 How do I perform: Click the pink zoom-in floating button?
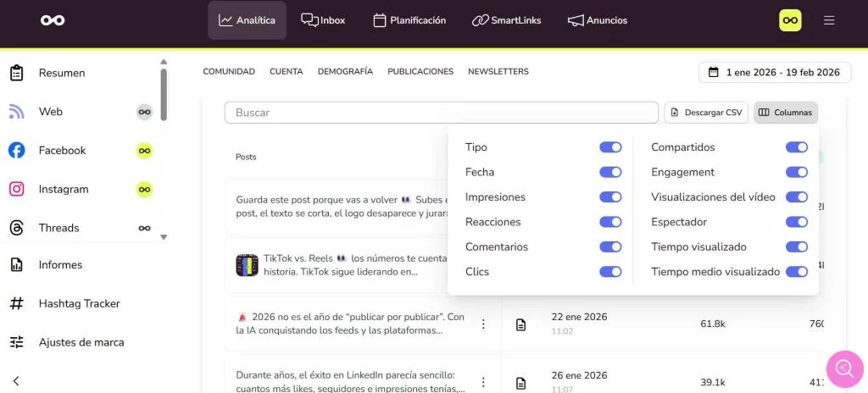click(845, 368)
